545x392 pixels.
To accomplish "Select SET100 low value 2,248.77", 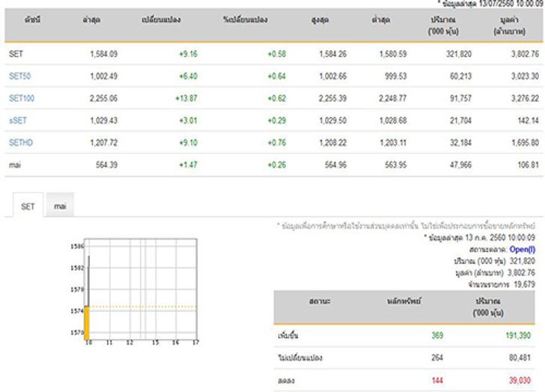I will tap(393, 98).
